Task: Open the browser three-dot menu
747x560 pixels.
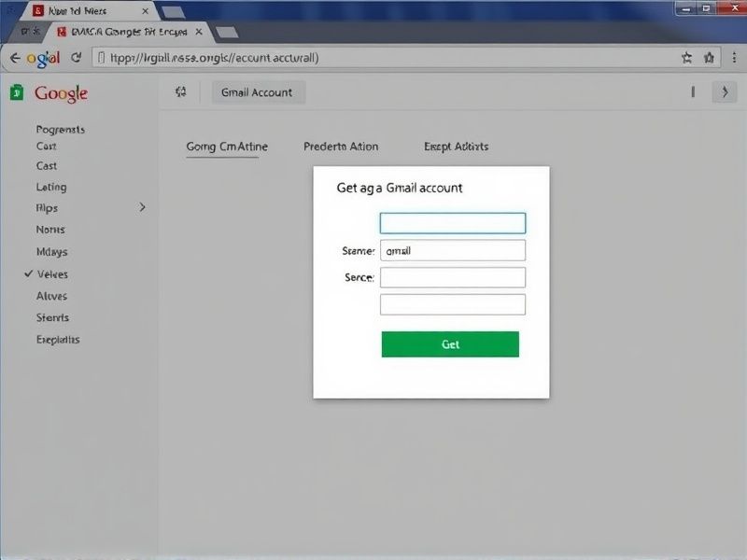Action: pos(734,58)
